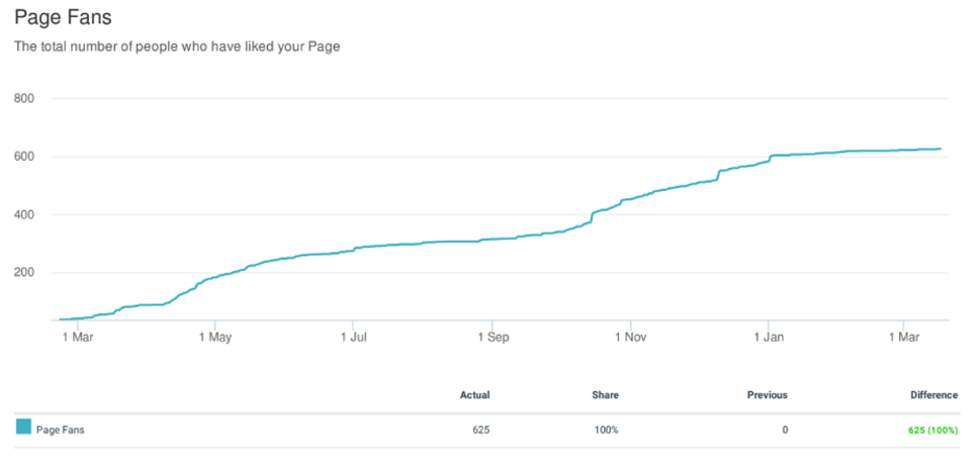The width and height of the screenshot is (980, 463).
Task: Click the 100% share value
Action: [x=607, y=430]
